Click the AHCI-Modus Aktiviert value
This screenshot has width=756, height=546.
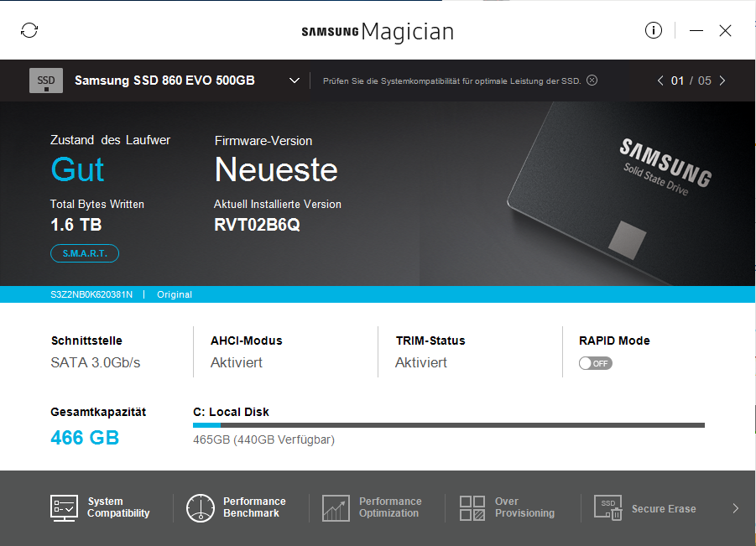pyautogui.click(x=237, y=362)
